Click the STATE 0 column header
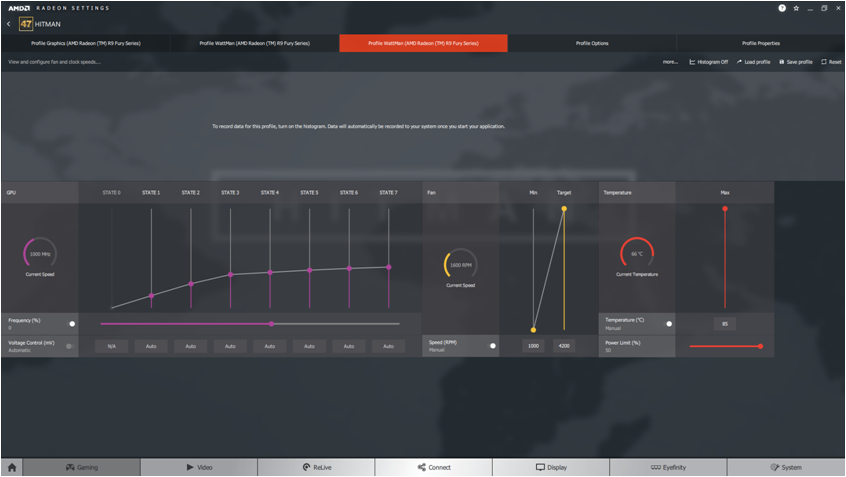The image size is (846, 477). (112, 193)
